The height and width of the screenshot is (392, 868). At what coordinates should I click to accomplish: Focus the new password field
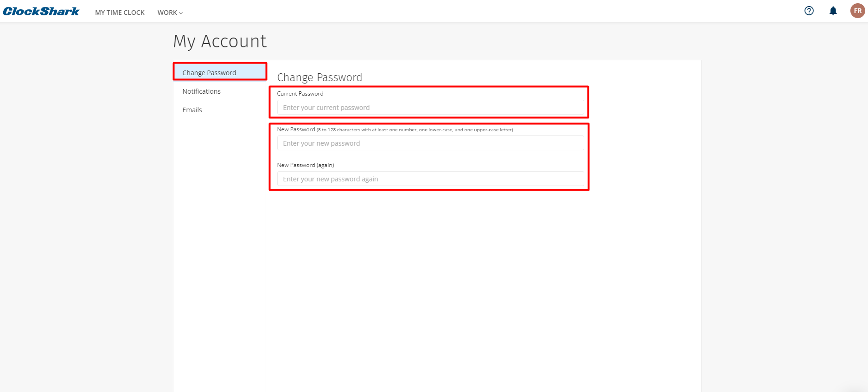pos(430,143)
